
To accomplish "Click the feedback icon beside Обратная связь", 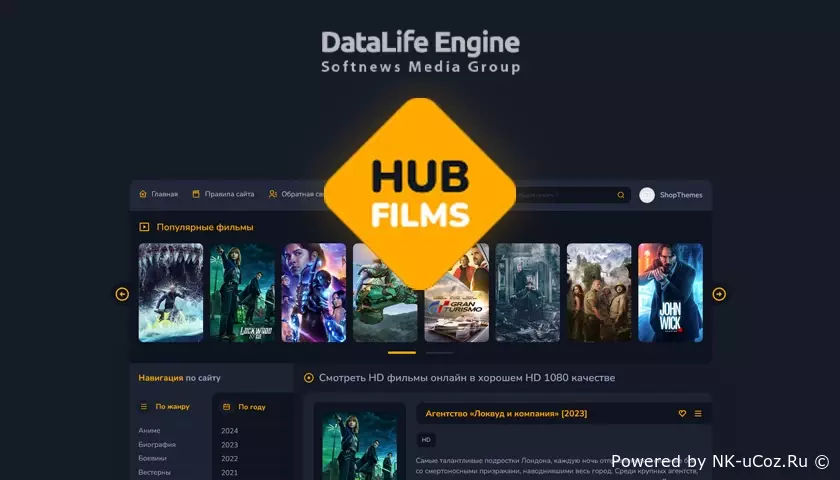I will click(x=273, y=194).
